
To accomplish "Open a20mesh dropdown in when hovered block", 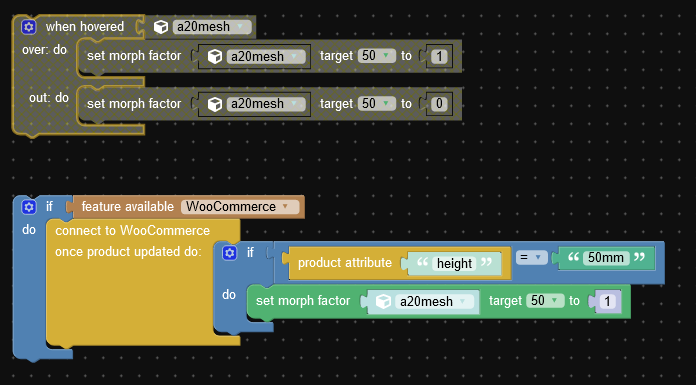I will point(212,27).
